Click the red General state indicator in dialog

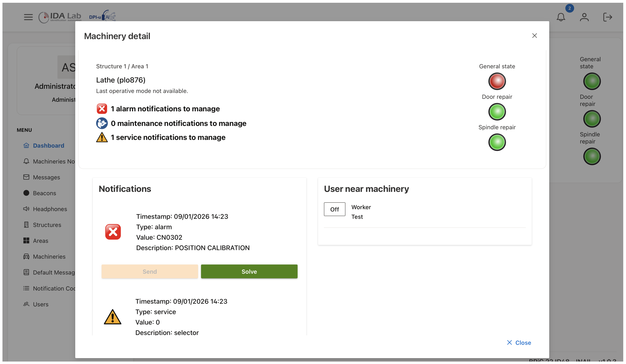pyautogui.click(x=497, y=81)
